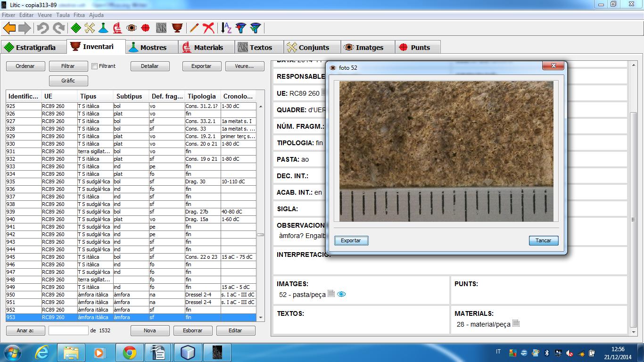
Task: Click the red microscope toolbar icon
Action: coord(117,28)
